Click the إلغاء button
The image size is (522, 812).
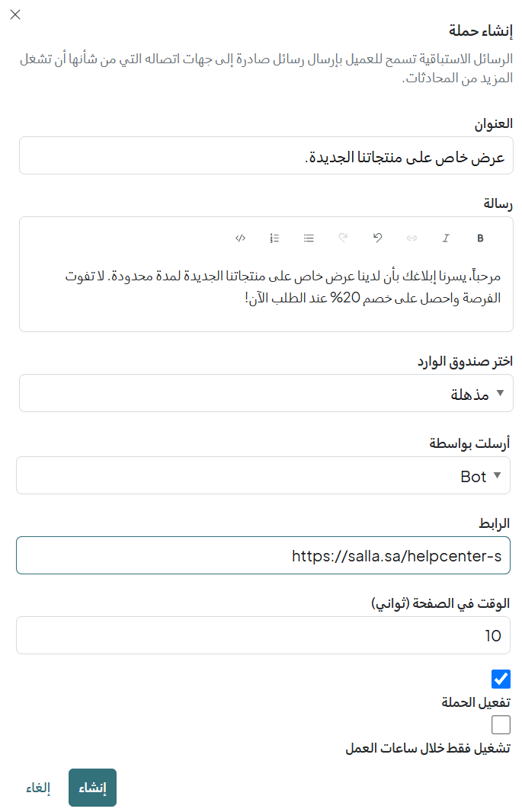(x=38, y=788)
